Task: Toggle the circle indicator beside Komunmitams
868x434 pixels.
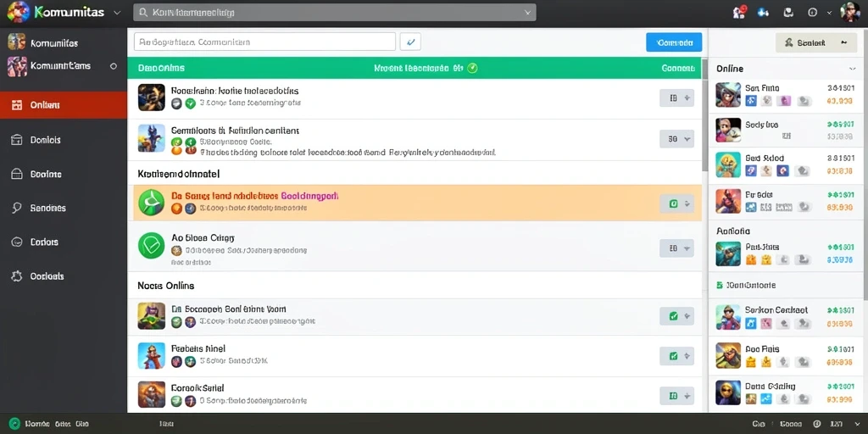Action: pos(114,66)
